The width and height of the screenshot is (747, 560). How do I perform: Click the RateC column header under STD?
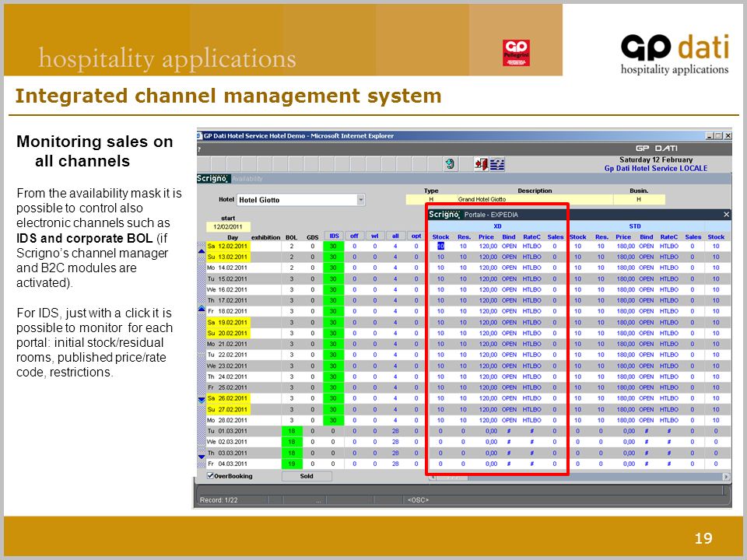coord(669,236)
